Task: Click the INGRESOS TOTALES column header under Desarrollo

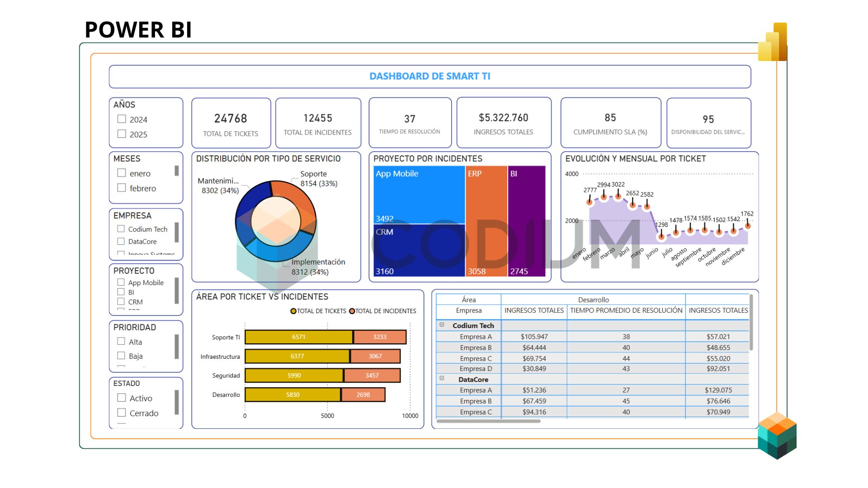Action: 534,310
